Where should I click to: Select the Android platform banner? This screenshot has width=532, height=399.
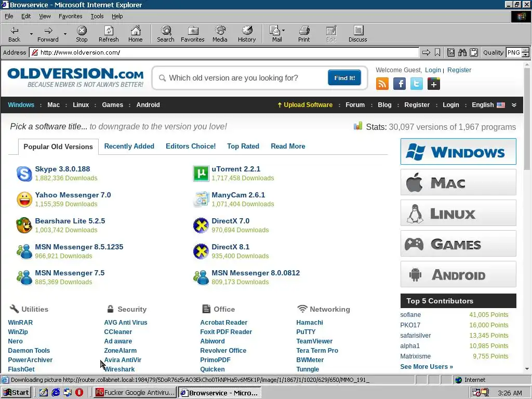pyautogui.click(x=458, y=274)
